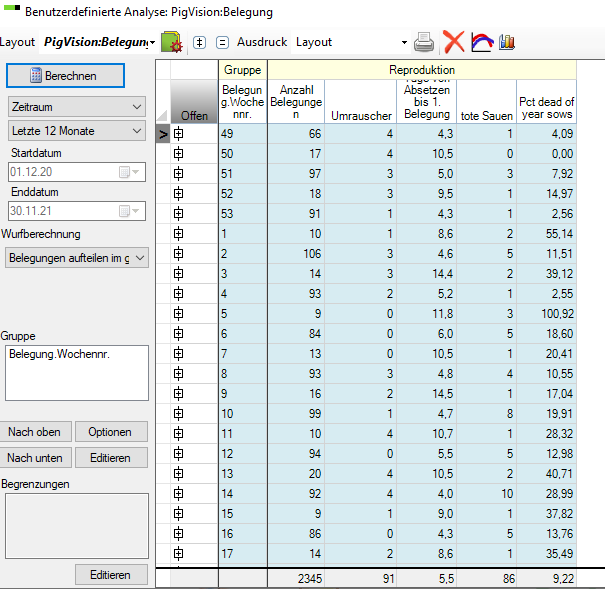Image resolution: width=605 pixels, height=589 pixels.
Task: Select current row marker arrow for week 49
Action: click(163, 134)
